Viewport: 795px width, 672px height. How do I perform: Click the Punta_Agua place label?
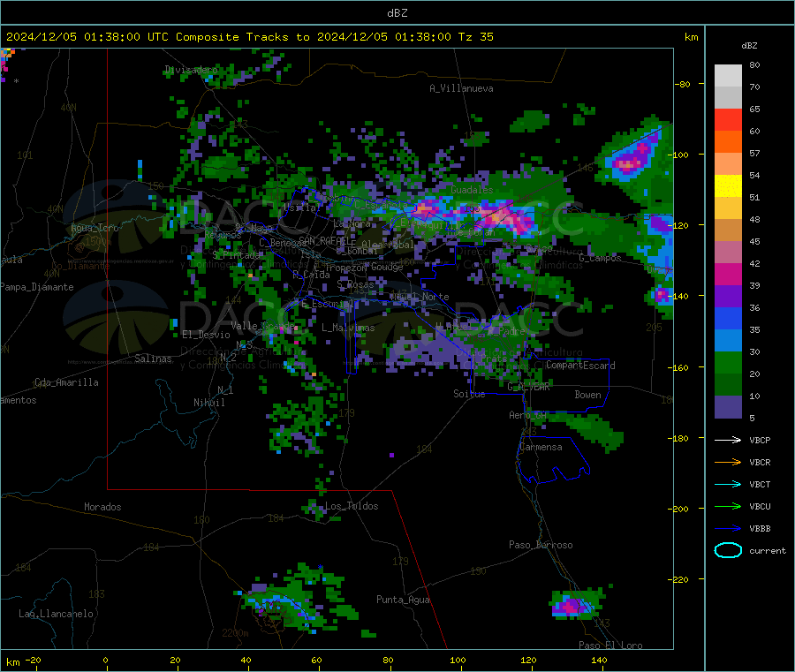click(403, 600)
